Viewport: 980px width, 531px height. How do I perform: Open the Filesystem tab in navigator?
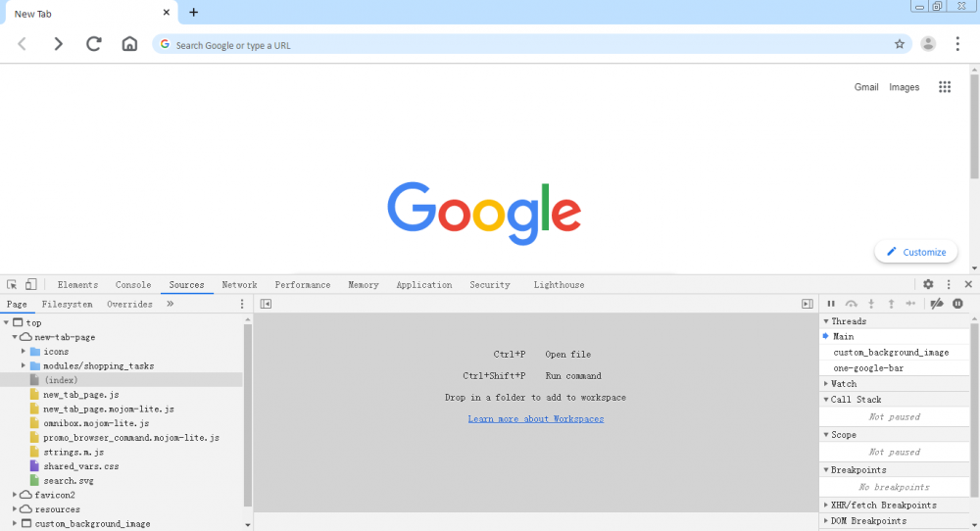[x=67, y=304]
